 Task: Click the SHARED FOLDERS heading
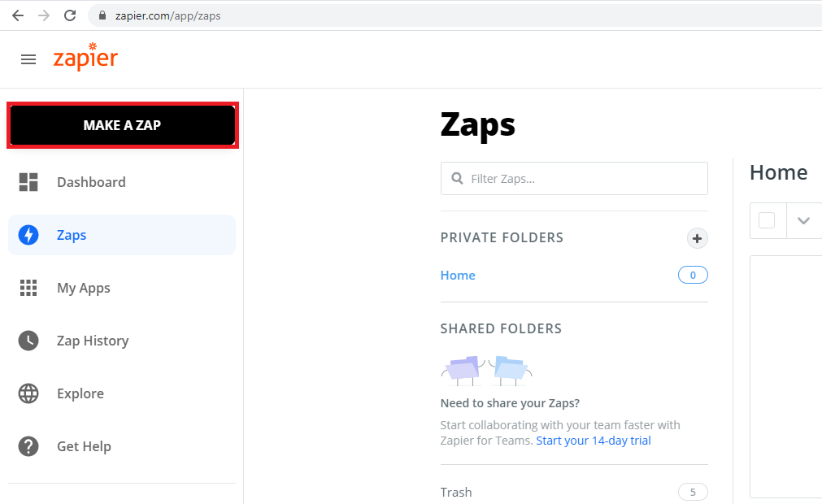(x=501, y=329)
